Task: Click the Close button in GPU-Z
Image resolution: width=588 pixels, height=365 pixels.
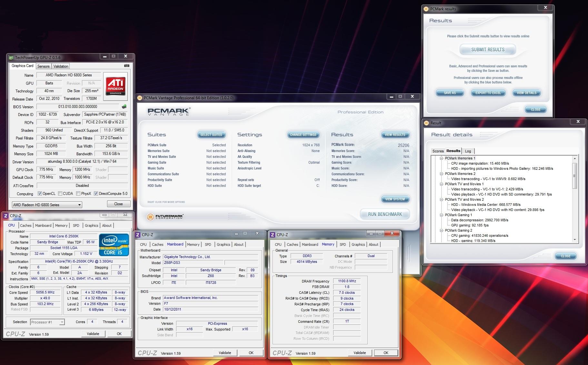Action: coord(118,204)
